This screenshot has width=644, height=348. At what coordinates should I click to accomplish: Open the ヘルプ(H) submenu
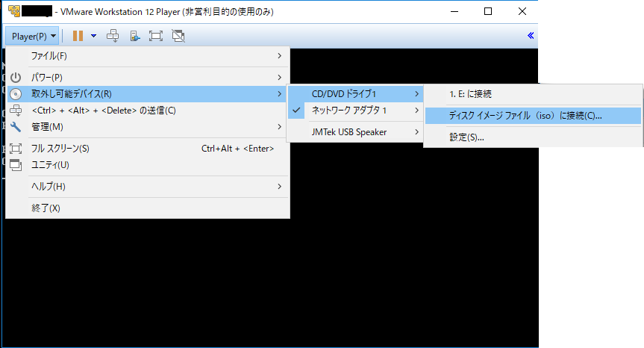(x=148, y=187)
